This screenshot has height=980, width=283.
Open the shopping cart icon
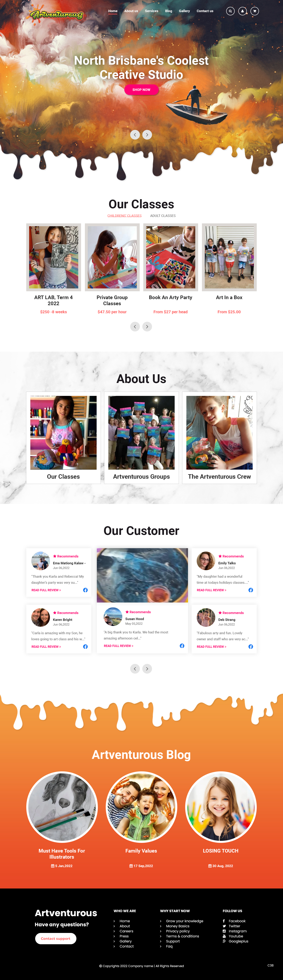(254, 11)
